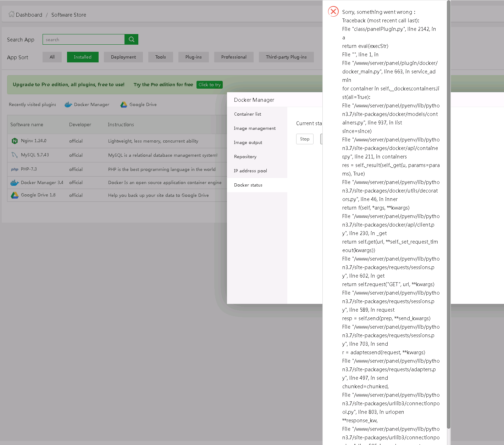
Task: Click Docker Manager 3.4 software name
Action: [x=42, y=183]
